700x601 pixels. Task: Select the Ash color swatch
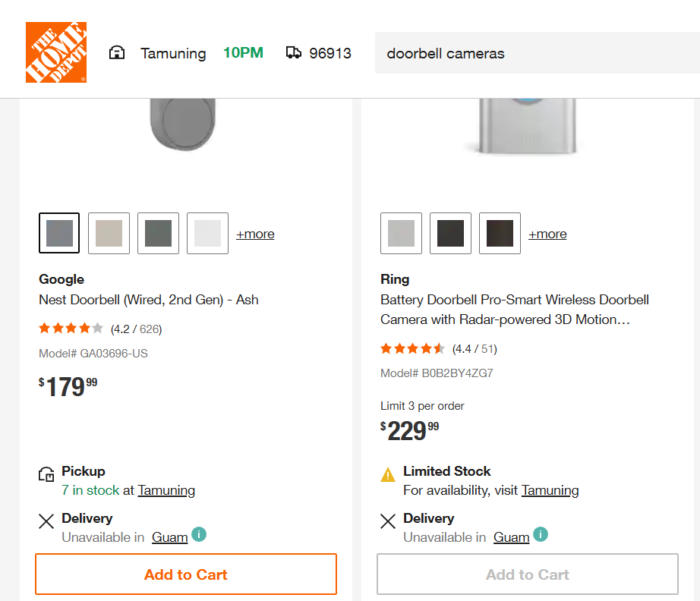click(x=59, y=234)
